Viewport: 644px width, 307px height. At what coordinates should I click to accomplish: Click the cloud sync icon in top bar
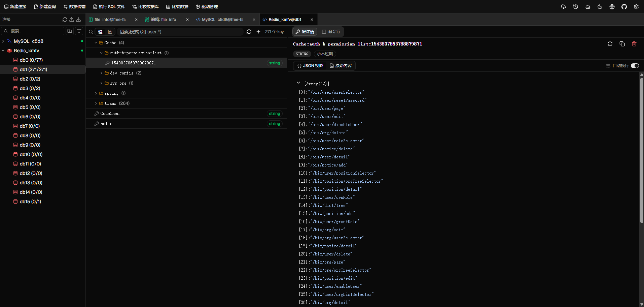point(564,7)
